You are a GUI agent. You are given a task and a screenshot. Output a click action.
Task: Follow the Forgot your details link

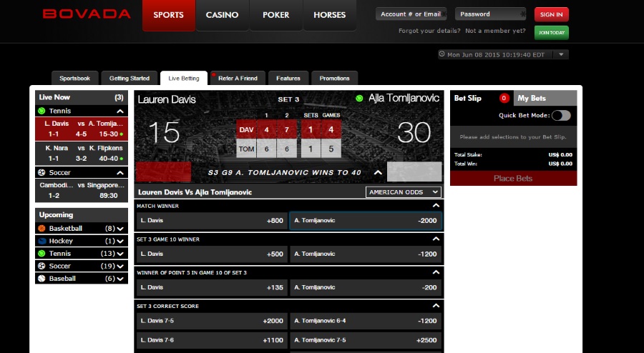point(429,31)
